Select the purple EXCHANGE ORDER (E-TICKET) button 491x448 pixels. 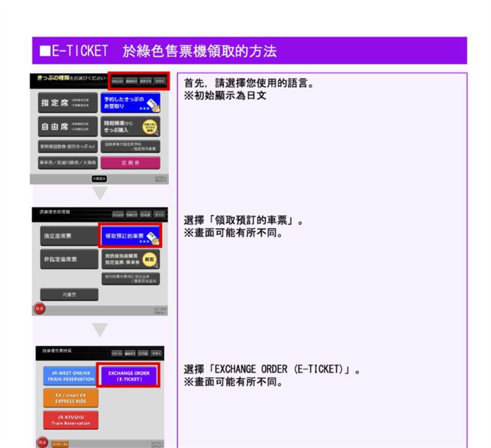[129, 376]
